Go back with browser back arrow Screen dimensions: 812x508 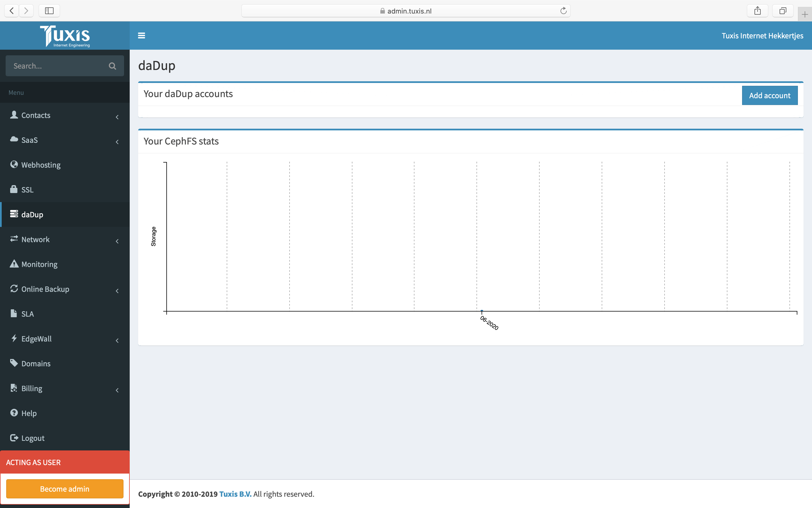pyautogui.click(x=12, y=11)
